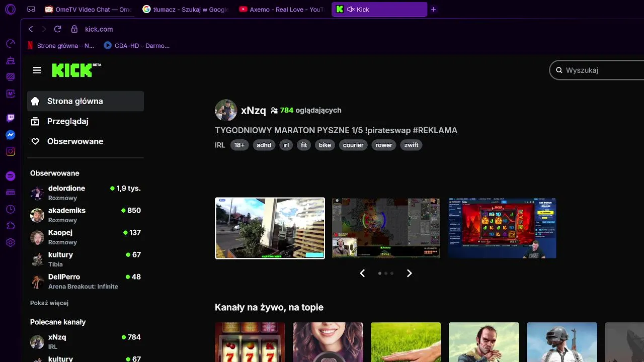Open the Opera GX main menu icon
644x362 pixels.
pos(10,9)
